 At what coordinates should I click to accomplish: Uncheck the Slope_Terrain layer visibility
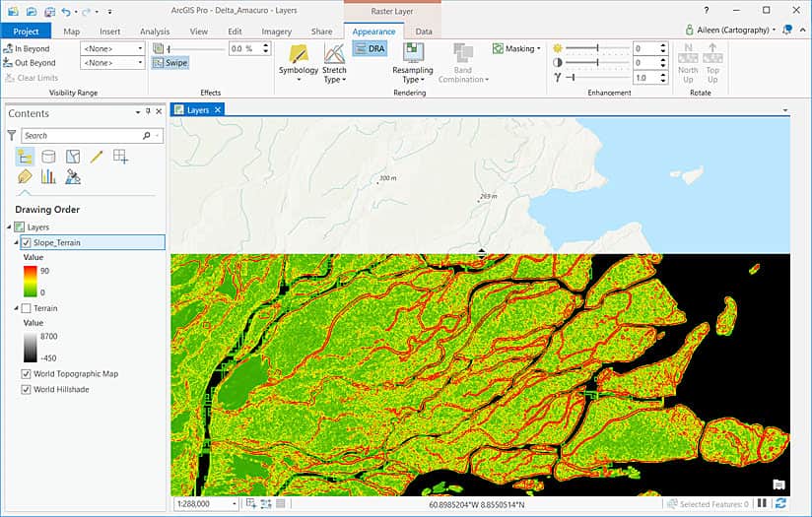click(x=26, y=242)
